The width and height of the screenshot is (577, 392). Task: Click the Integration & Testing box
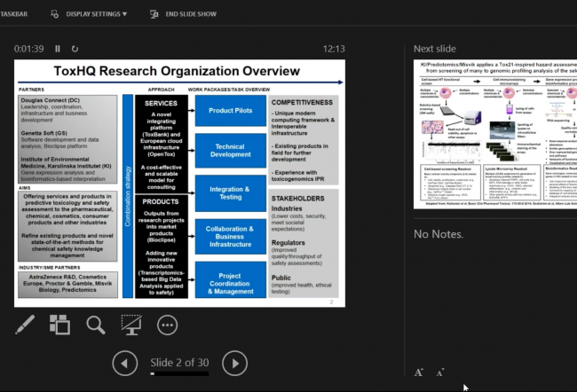pos(231,193)
